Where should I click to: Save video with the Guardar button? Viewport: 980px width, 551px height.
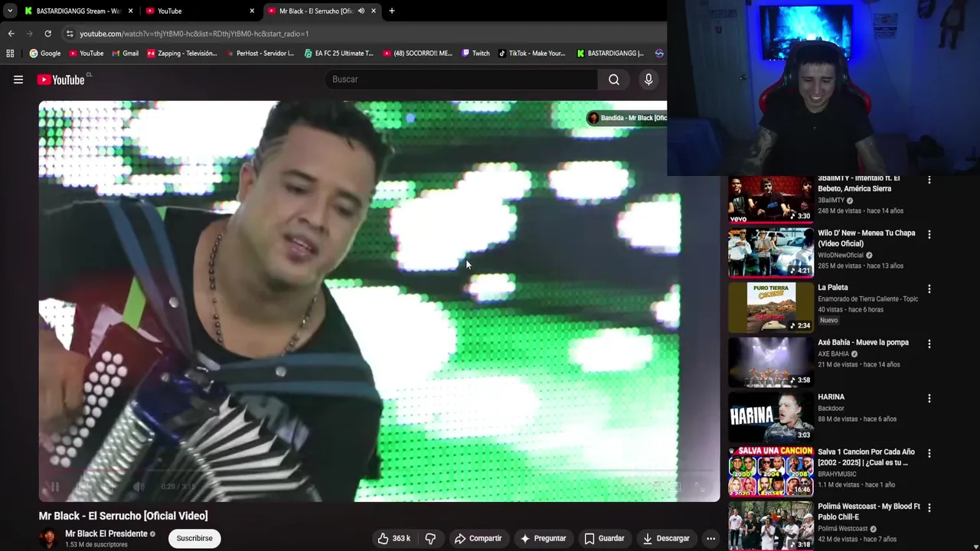coord(604,539)
